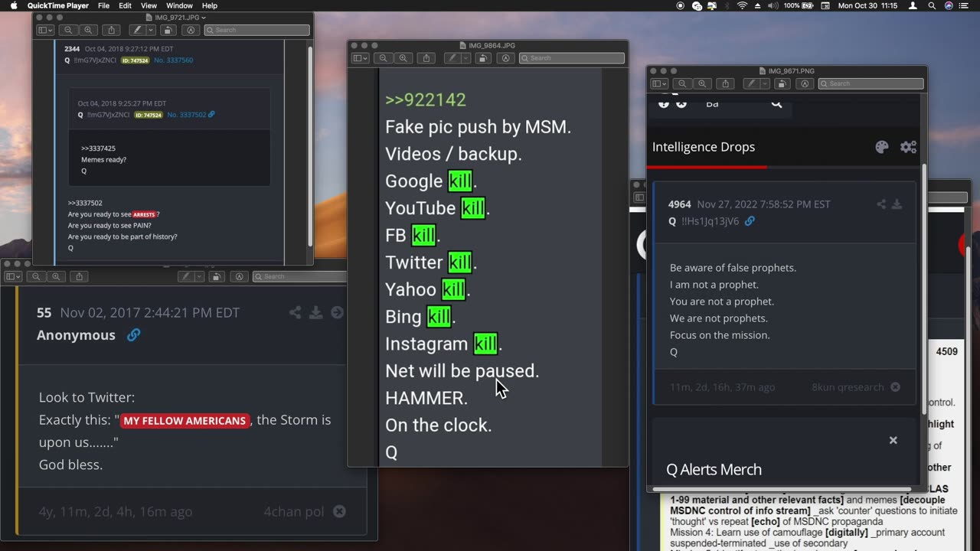Screen dimensions: 980x551
Task: Click the No. 3337560 post link
Action: click(174, 60)
